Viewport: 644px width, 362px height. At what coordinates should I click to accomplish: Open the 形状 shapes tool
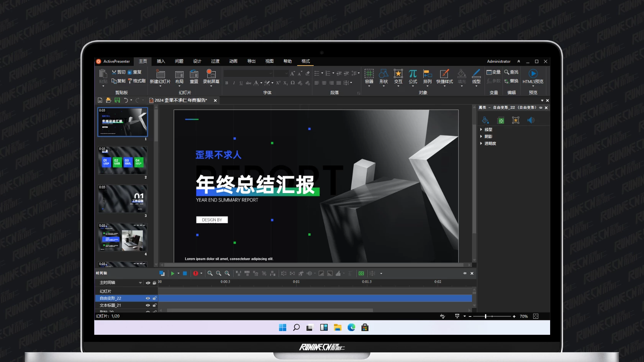pos(383,74)
